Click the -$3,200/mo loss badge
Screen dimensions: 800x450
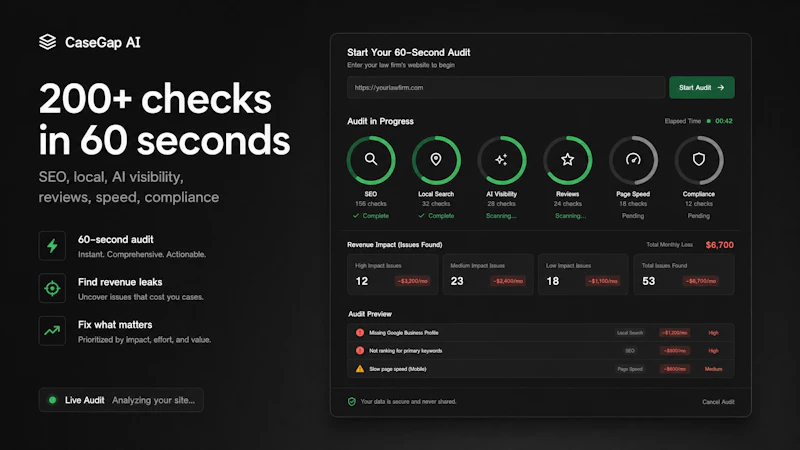coord(412,281)
